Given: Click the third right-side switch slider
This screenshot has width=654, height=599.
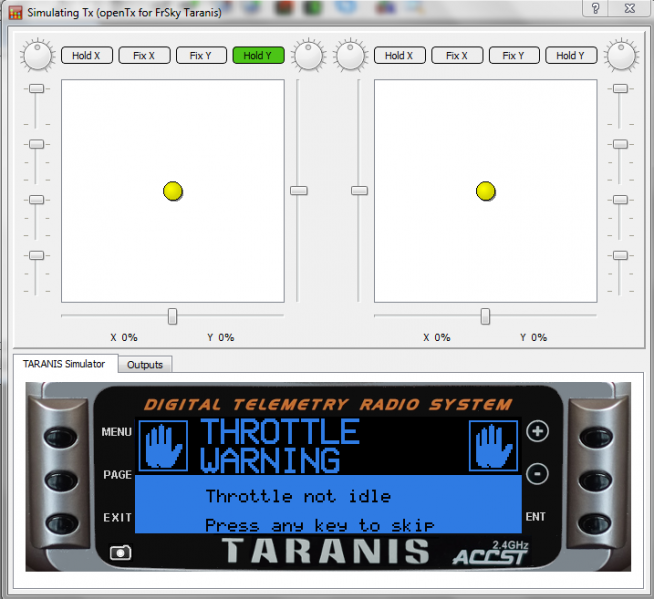Looking at the screenshot, I should 620,199.
